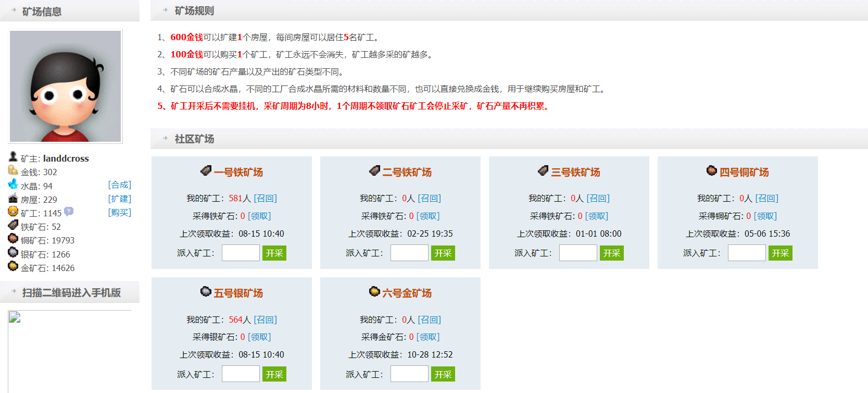
Task: Open 购买 link next to miners
Action: click(x=120, y=213)
